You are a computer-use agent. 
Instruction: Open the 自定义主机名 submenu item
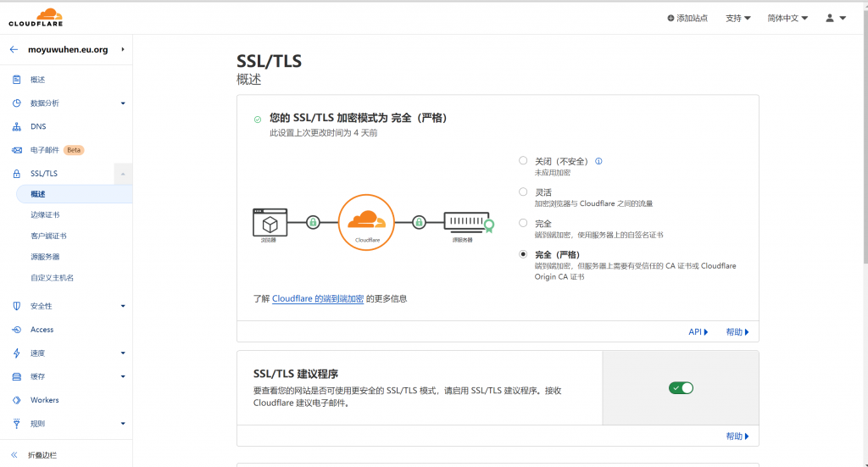coord(52,278)
